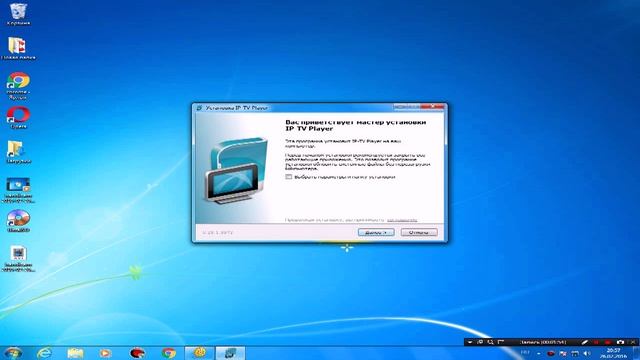Close the recording toolbar

(633, 342)
